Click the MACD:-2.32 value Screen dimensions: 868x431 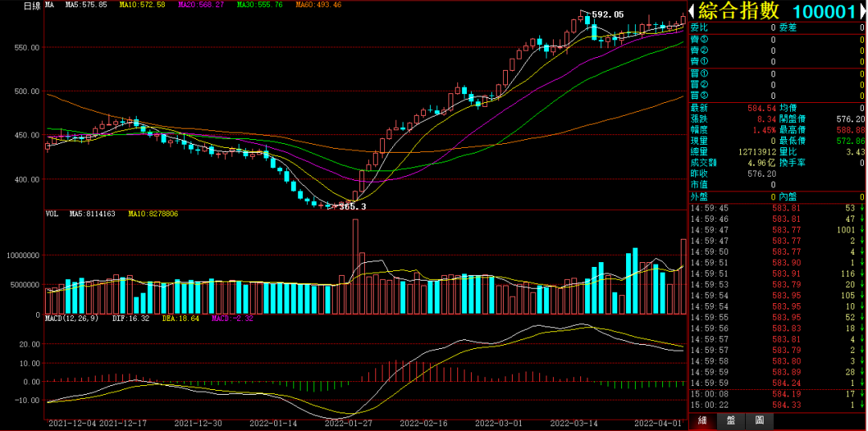point(232,318)
